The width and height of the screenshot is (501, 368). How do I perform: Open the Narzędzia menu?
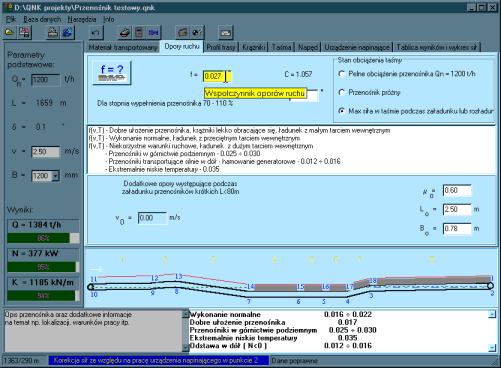tap(82, 19)
